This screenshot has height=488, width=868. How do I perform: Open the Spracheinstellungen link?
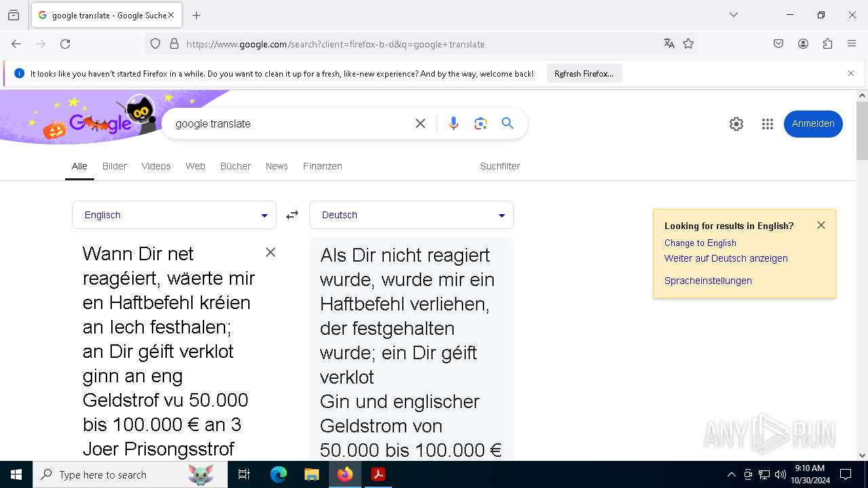pos(708,281)
